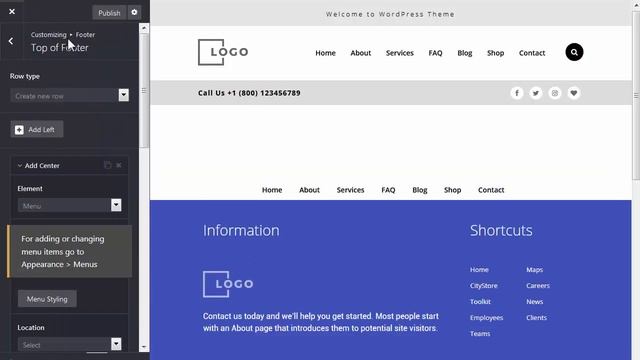This screenshot has height=360, width=640.
Task: Click the footer LOGO image
Action: 228,284
